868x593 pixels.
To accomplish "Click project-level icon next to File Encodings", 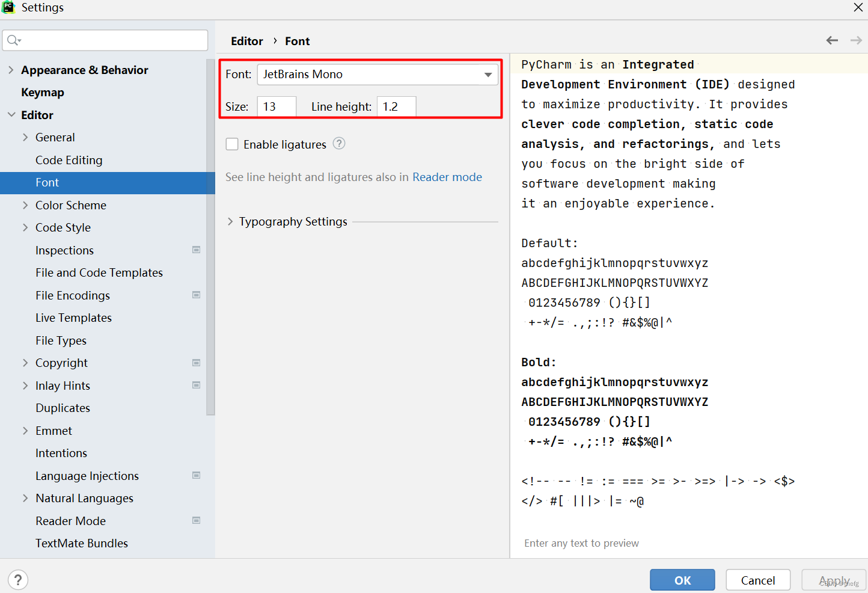I will (x=196, y=295).
